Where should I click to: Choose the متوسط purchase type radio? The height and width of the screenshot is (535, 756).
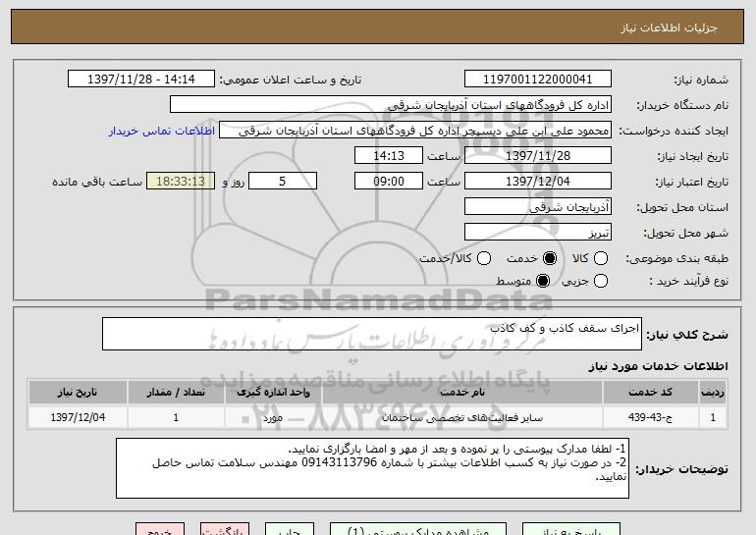click(x=543, y=281)
